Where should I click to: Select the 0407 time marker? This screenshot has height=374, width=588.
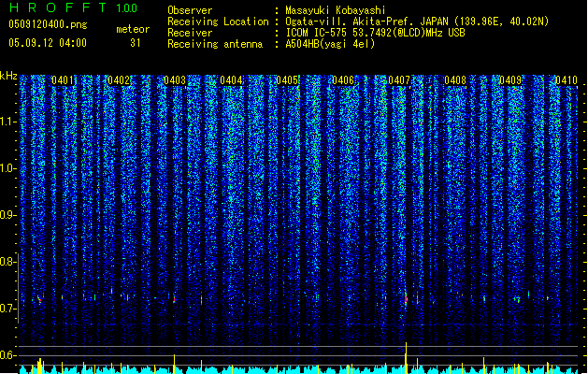(399, 80)
